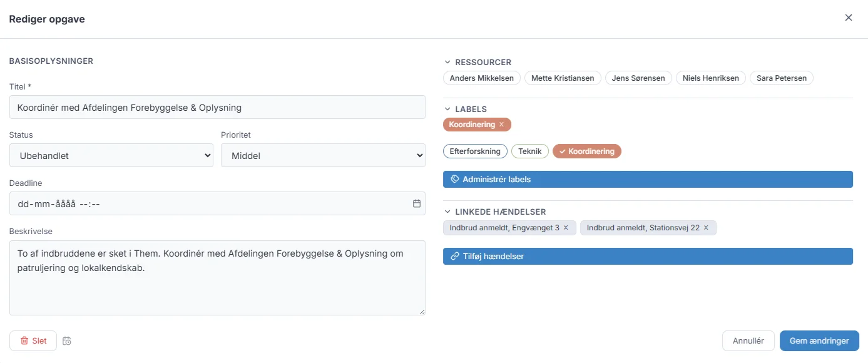The image size is (868, 363).
Task: Click the Tilføj hændelser button
Action: pyautogui.click(x=648, y=256)
